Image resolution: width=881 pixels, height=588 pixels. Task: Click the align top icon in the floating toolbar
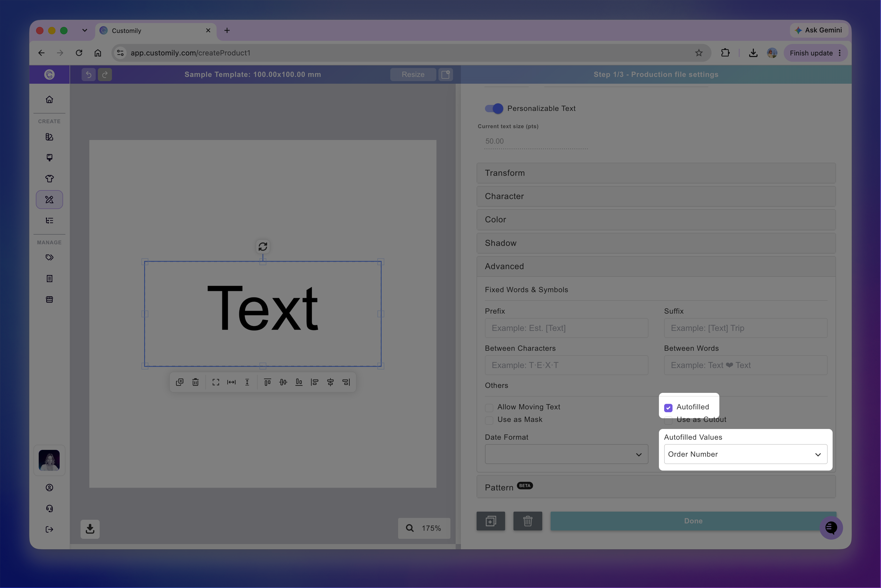coord(267,382)
